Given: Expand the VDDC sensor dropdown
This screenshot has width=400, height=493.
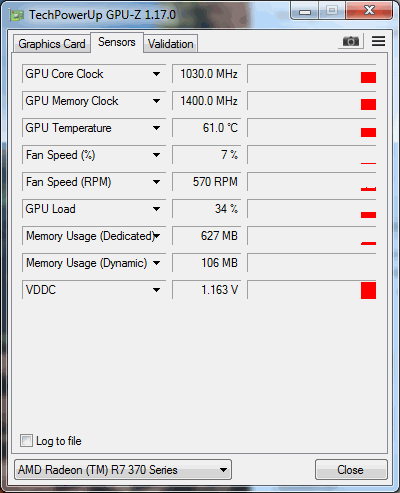Looking at the screenshot, I should 156,290.
